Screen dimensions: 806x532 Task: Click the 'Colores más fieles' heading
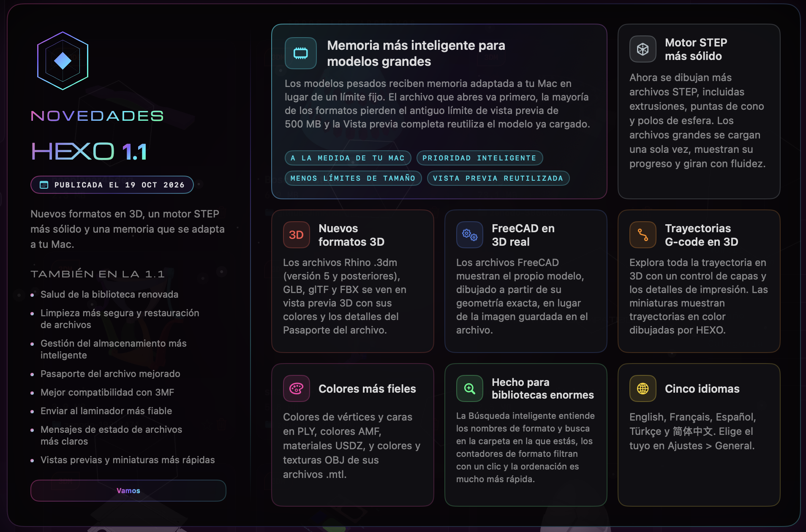pyautogui.click(x=367, y=389)
